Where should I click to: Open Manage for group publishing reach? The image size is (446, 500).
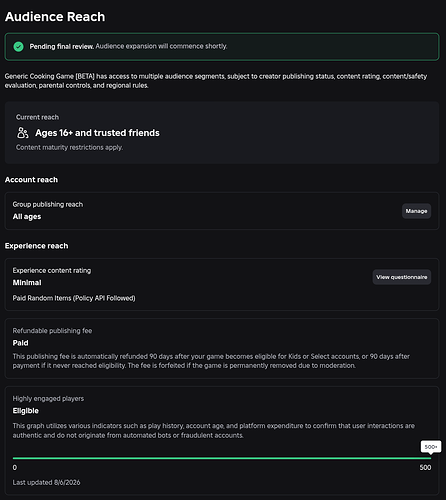pos(416,211)
